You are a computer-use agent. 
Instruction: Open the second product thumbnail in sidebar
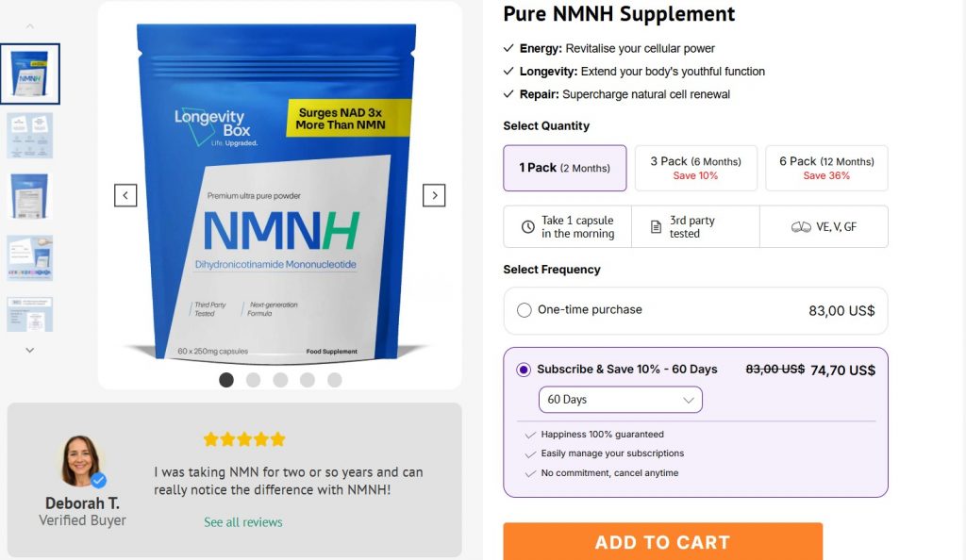point(29,136)
